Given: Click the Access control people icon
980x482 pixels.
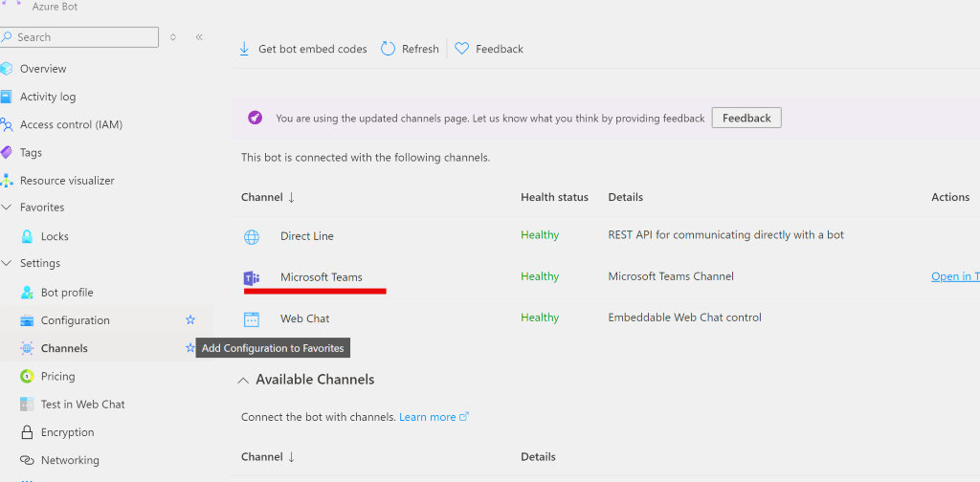Looking at the screenshot, I should (x=7, y=125).
